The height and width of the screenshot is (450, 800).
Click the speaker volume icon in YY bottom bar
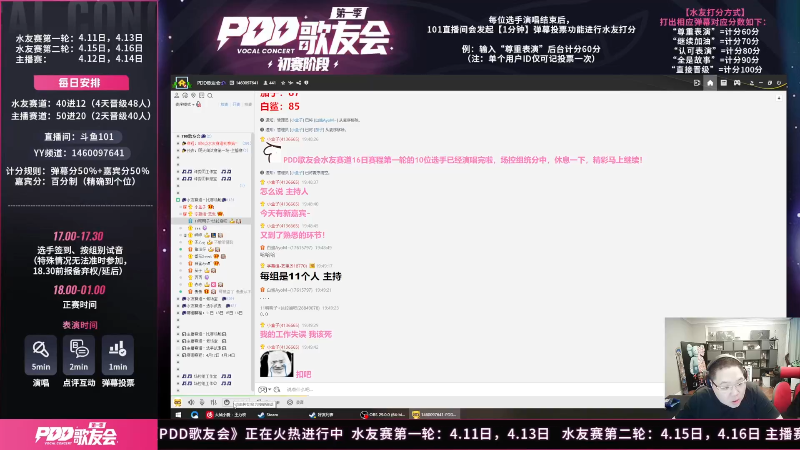point(191,402)
